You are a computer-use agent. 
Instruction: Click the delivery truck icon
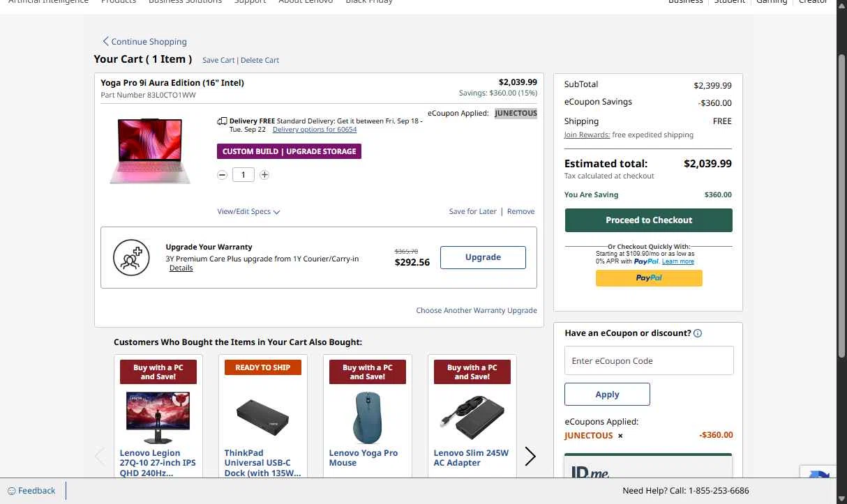(222, 121)
